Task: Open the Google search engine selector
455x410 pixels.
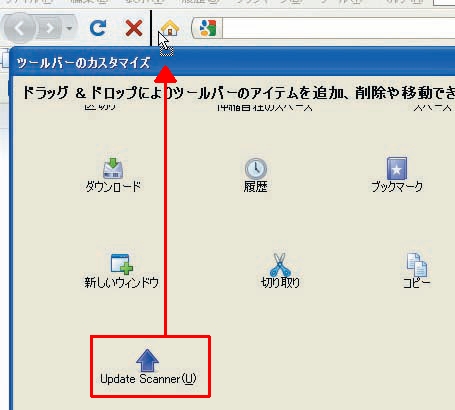Action: coord(207,28)
